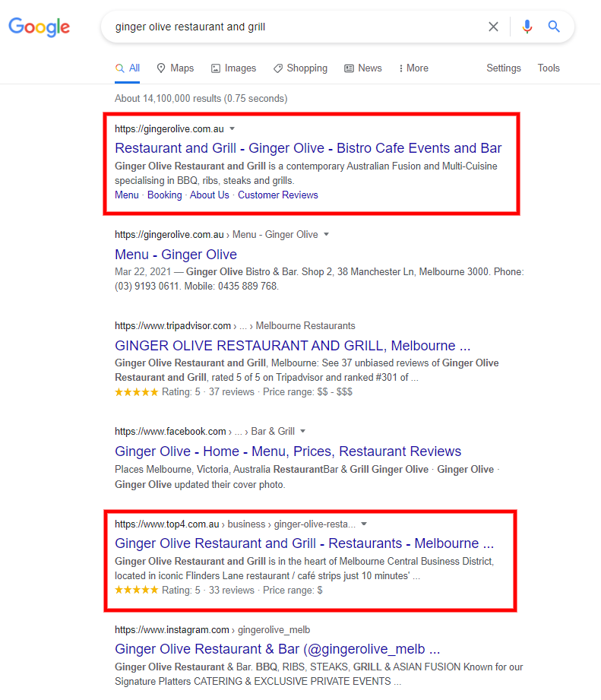This screenshot has height=700, width=601.
Task: Go to the News tab
Action: point(362,68)
